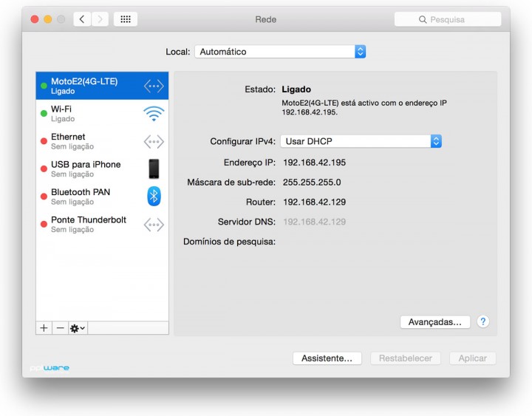Click the red status dot of Bluetooth PAN
Viewport: 532px width, 416px height.
pos(44,196)
